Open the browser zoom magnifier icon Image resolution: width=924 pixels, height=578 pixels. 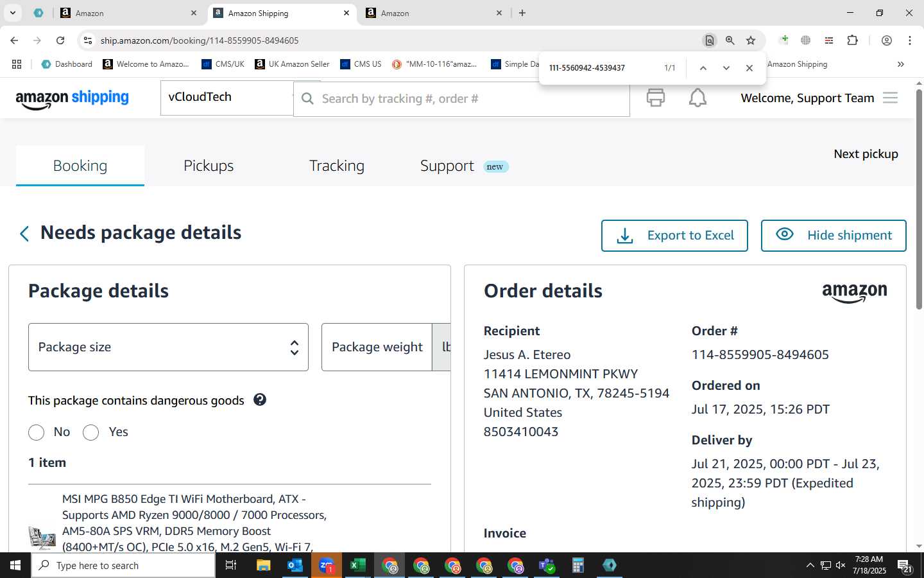pyautogui.click(x=730, y=40)
